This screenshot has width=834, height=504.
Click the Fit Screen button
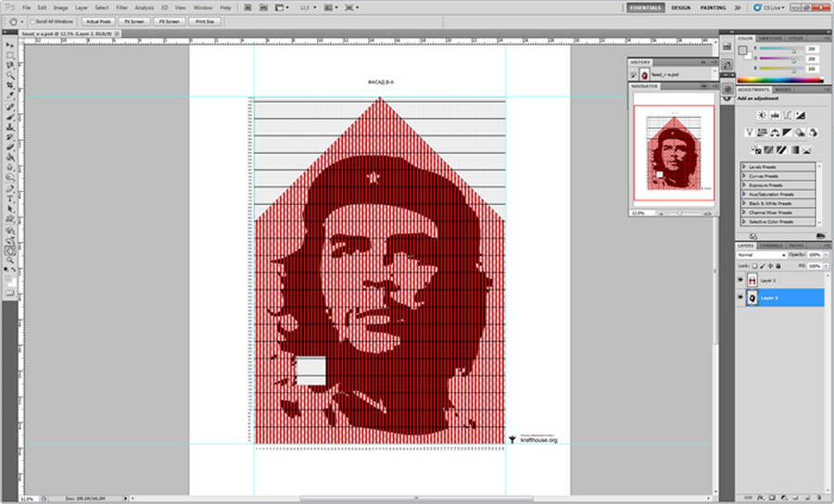tap(134, 22)
